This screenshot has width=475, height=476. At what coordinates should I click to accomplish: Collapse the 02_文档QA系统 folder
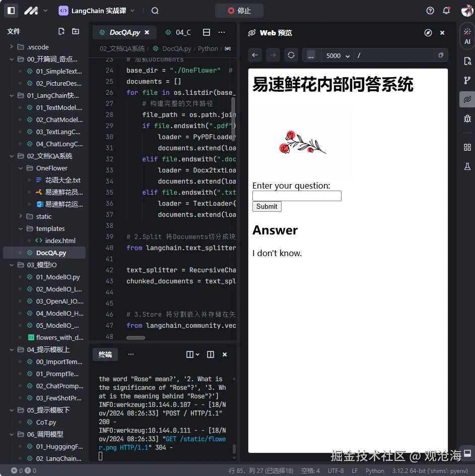tap(11, 156)
